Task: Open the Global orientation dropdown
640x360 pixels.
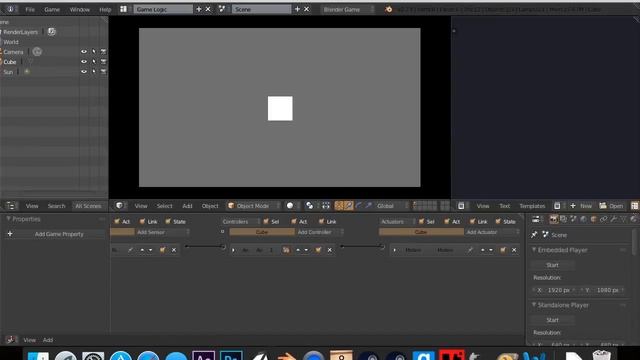Action: (392, 206)
